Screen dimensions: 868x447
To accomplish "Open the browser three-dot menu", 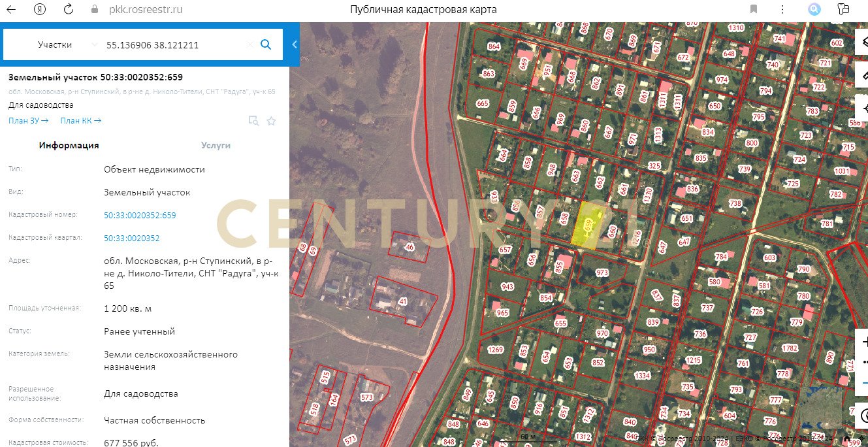I will pyautogui.click(x=782, y=9).
